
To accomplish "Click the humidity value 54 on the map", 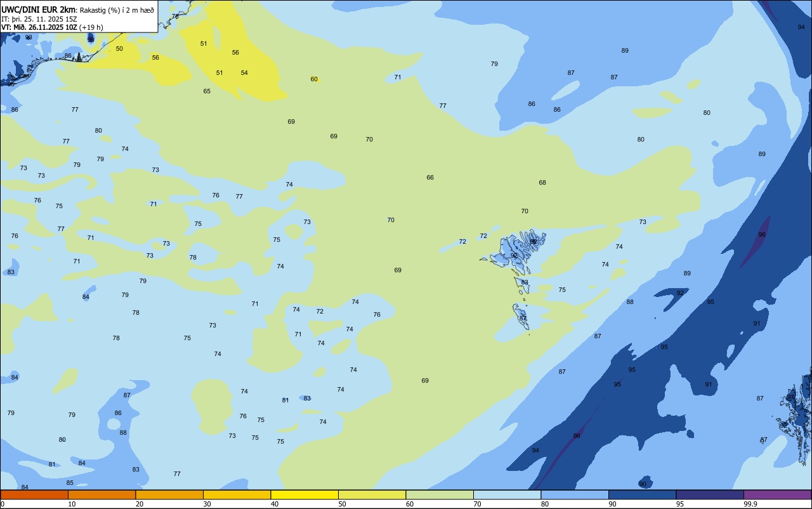I will pos(244,73).
